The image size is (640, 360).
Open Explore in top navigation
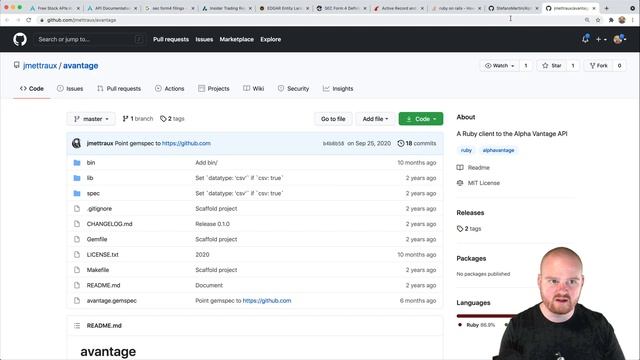coord(271,40)
